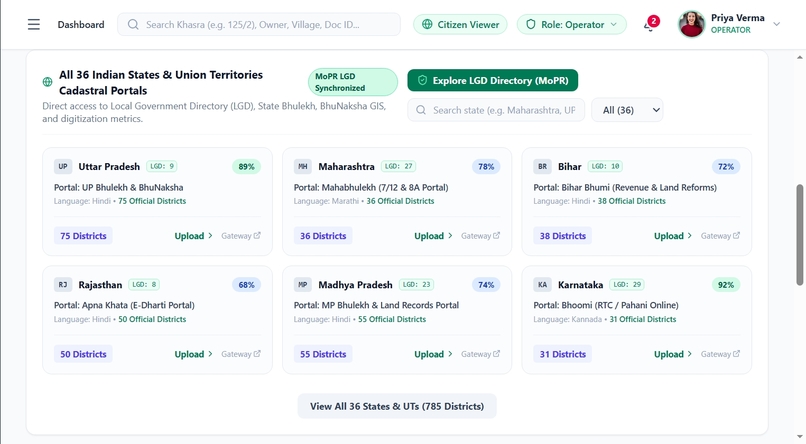This screenshot has width=806, height=444.
Task: Click the Rajasthan Gateway external link icon
Action: (257, 354)
